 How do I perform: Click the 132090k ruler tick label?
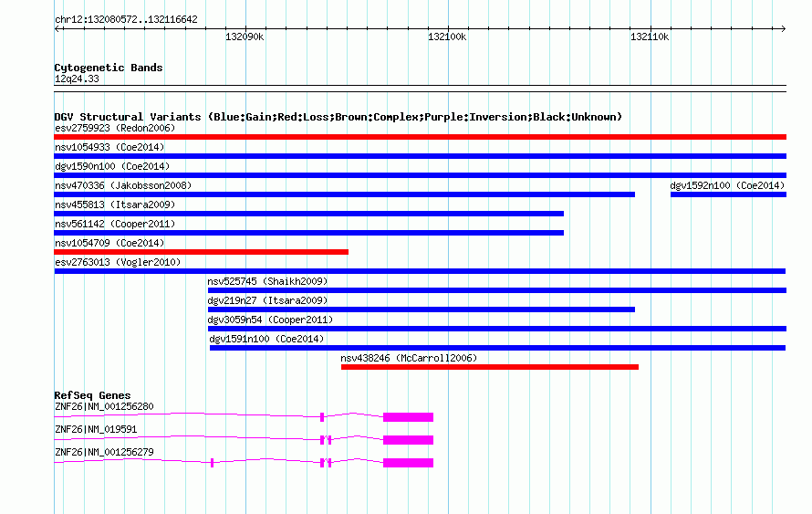pos(245,37)
